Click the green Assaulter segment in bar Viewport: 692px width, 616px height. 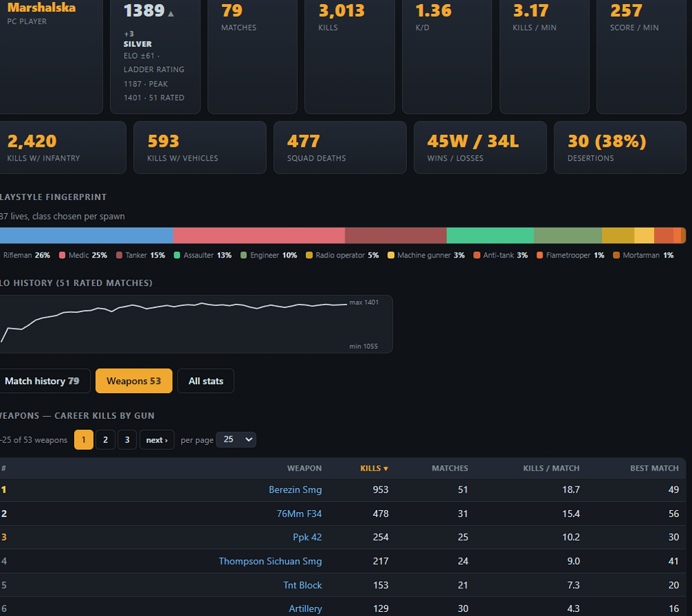click(491, 235)
